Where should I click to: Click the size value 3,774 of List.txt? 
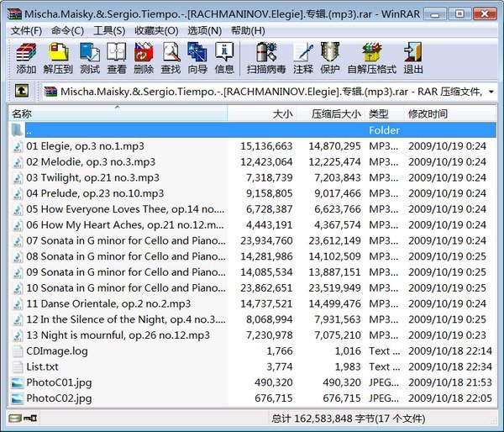(280, 366)
